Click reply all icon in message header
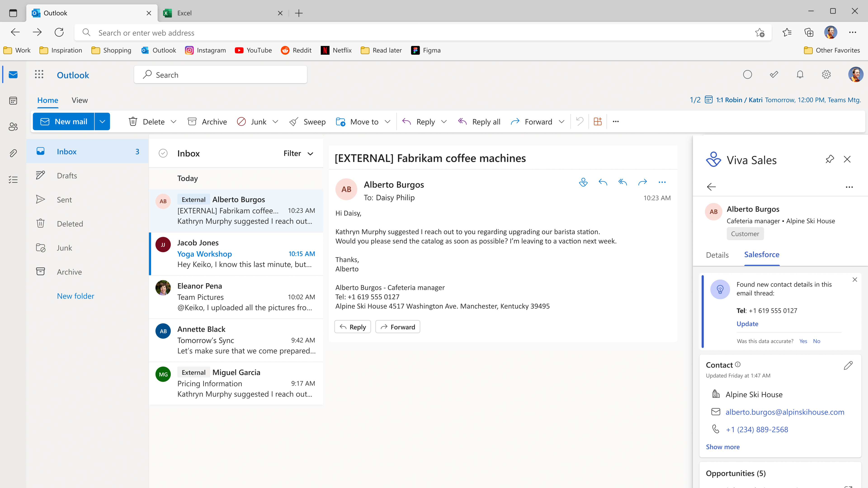 (623, 182)
